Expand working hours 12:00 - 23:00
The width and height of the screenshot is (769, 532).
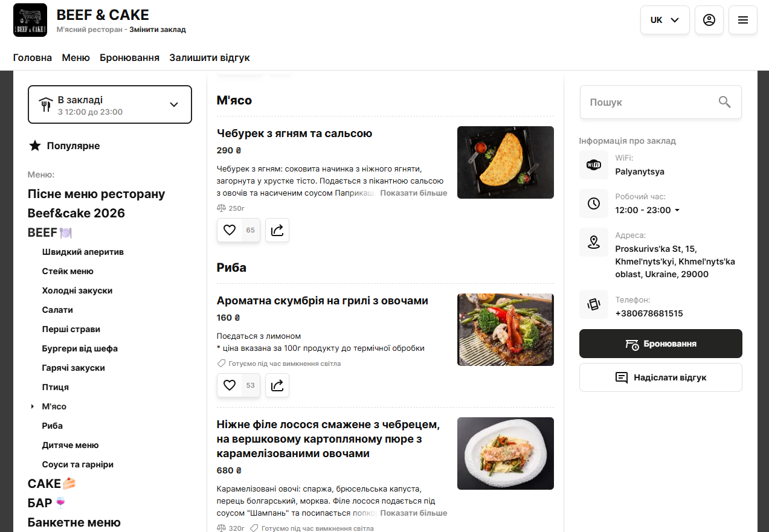[x=648, y=210]
